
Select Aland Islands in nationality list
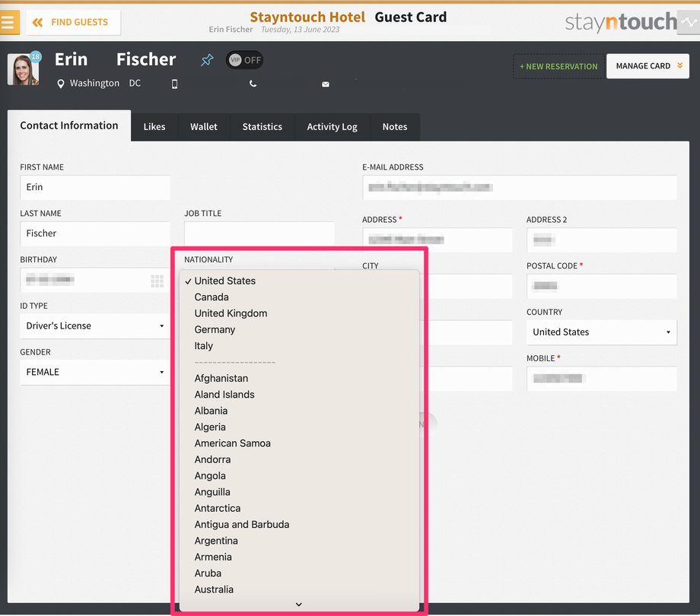(x=299, y=395)
